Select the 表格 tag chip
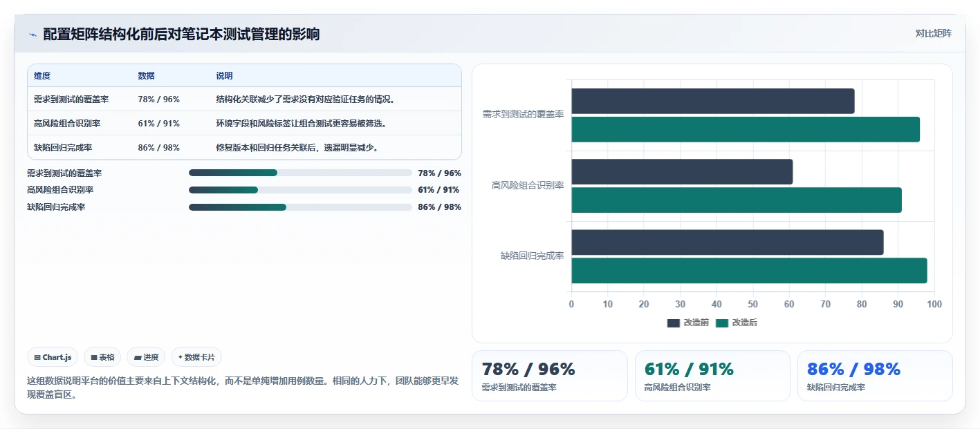The image size is (980, 429). click(x=102, y=357)
